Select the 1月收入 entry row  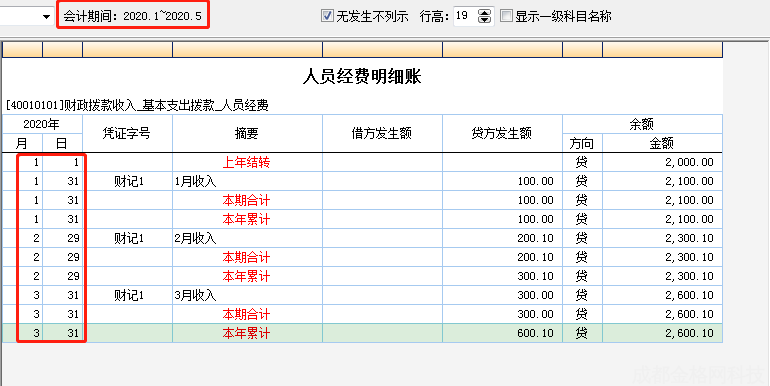pos(362,181)
